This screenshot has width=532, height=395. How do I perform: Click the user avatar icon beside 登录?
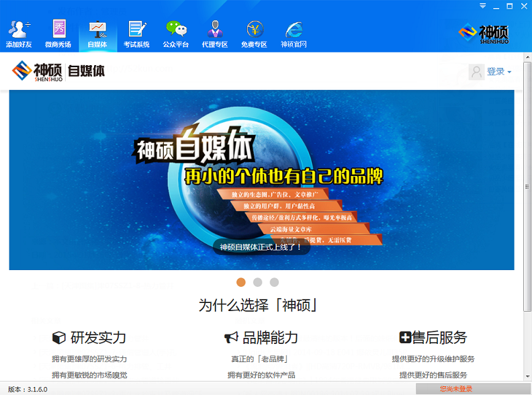[477, 72]
